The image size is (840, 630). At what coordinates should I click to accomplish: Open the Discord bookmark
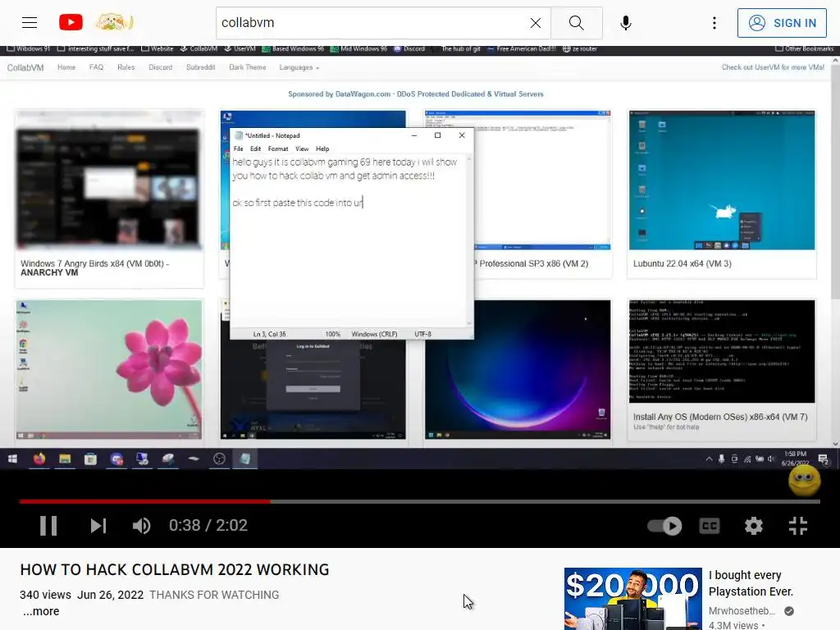coord(410,48)
